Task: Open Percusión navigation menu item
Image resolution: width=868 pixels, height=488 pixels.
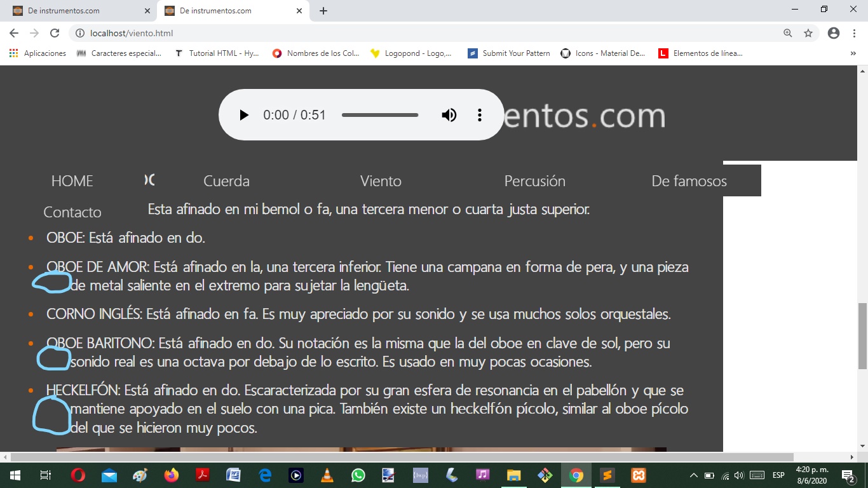Action: 534,181
